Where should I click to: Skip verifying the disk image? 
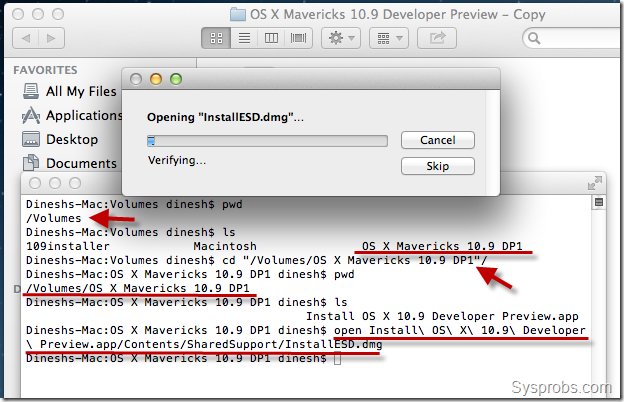[x=438, y=166]
